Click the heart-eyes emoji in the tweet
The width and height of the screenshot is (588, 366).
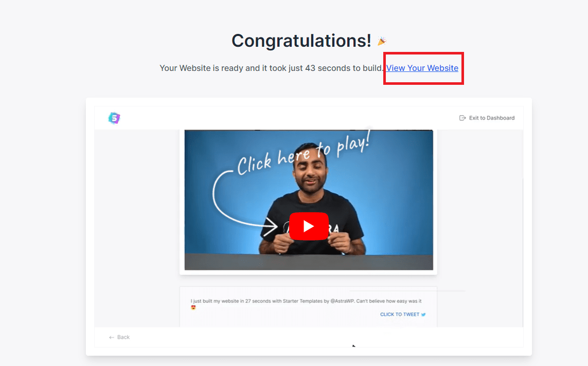[193, 307]
